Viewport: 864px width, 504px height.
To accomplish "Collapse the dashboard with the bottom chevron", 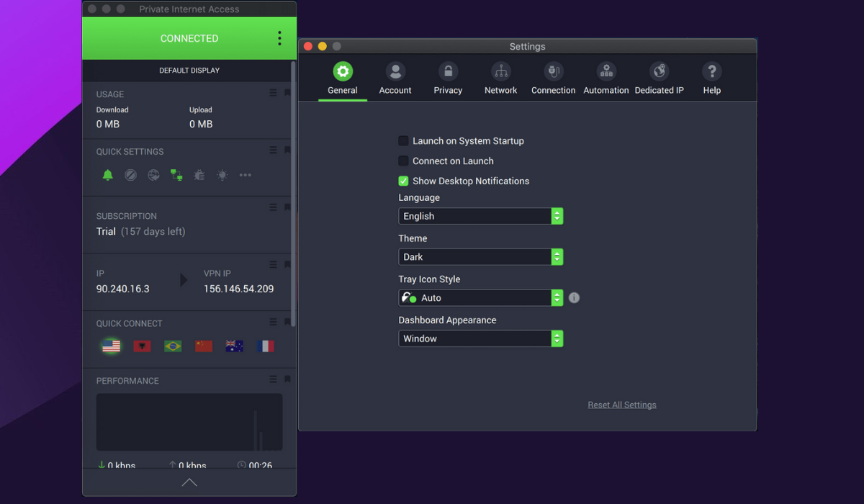I will point(189,482).
